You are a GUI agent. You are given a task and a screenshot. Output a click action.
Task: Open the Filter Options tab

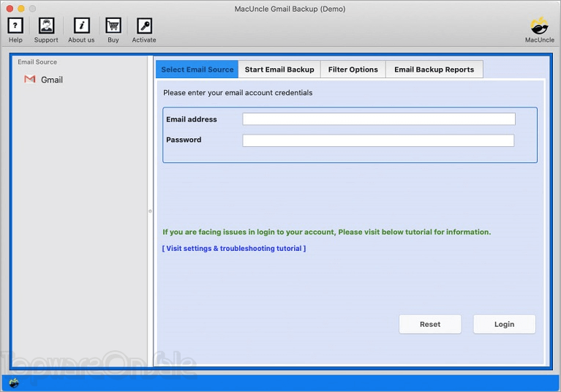[353, 69]
